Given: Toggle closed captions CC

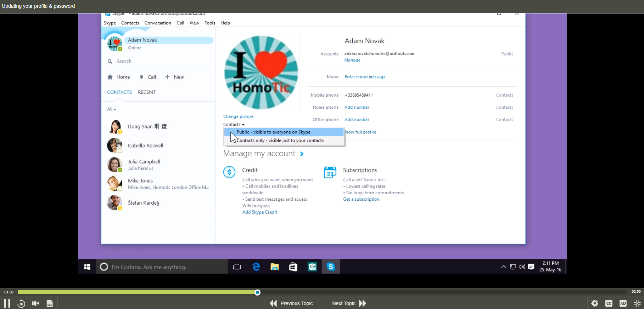Looking at the screenshot, I should [609, 303].
